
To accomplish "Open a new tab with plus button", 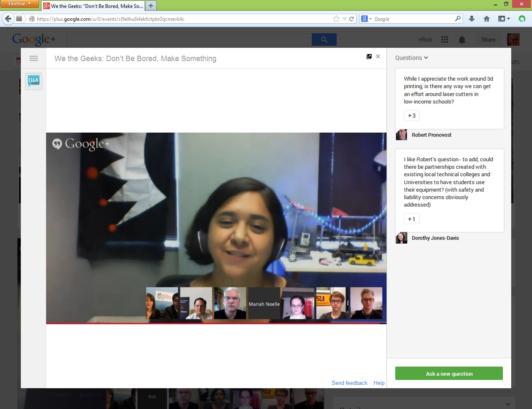I will (x=151, y=6).
